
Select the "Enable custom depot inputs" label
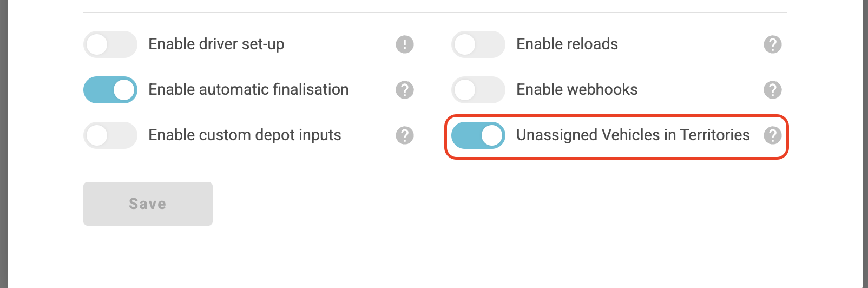pyautogui.click(x=245, y=135)
